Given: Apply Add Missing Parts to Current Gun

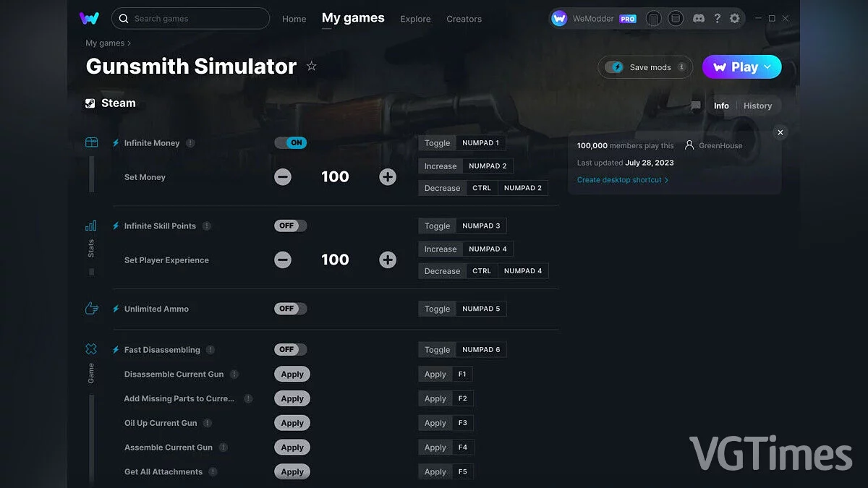Looking at the screenshot, I should 292,399.
